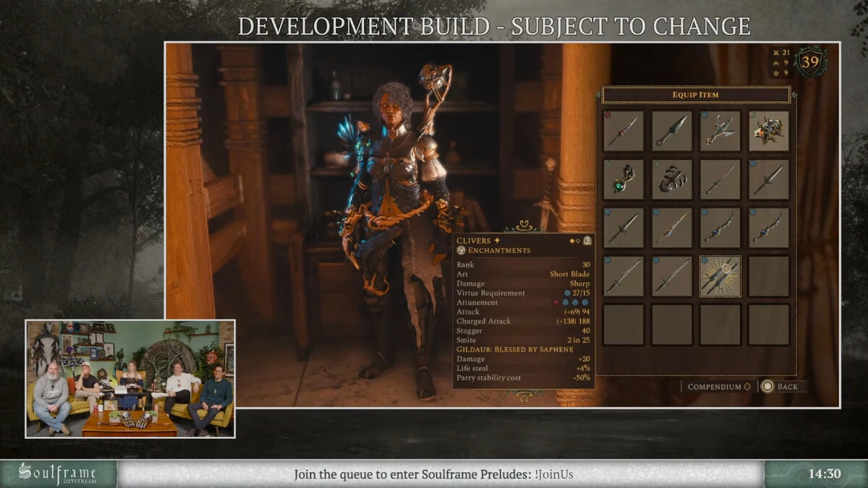This screenshot has width=868, height=488.
Task: Click the triangle Enchantments button icon
Action: coord(461,251)
